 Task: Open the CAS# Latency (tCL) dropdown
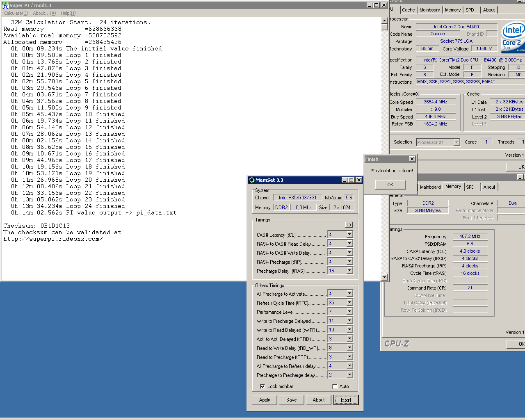pos(349,235)
